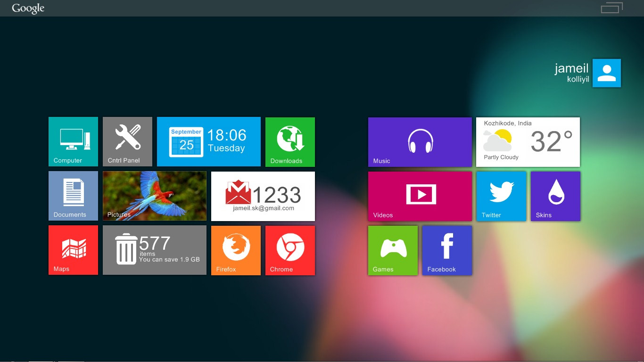Open the Twitter bird tile
This screenshot has width=644, height=362.
click(x=501, y=196)
